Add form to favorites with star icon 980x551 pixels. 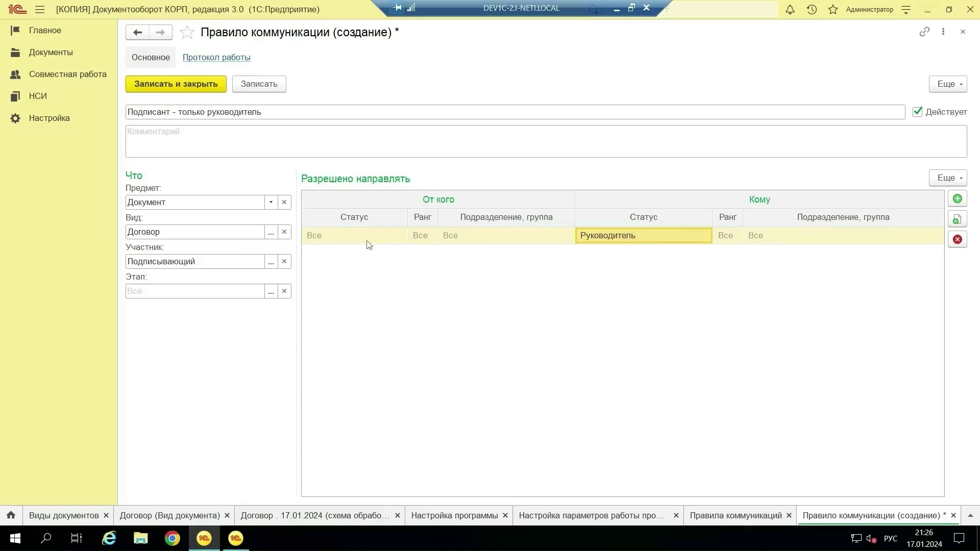pos(187,33)
